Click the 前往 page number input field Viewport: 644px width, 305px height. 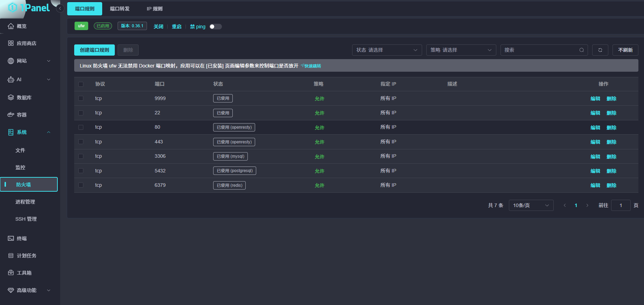pos(621,205)
